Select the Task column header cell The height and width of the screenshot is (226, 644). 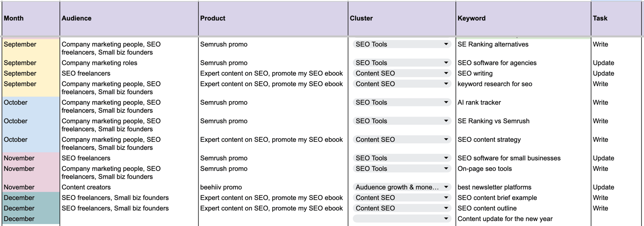pyautogui.click(x=616, y=18)
